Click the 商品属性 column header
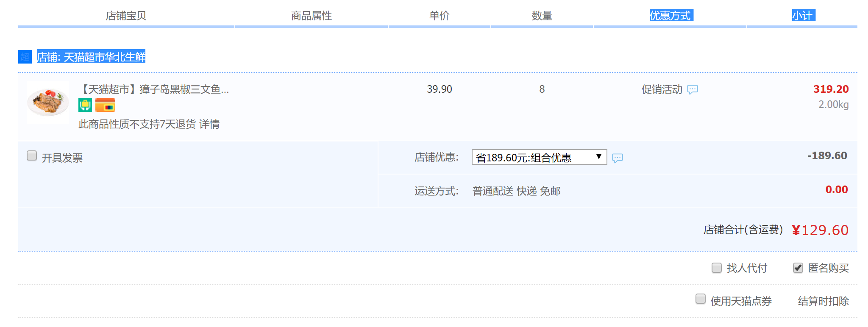The height and width of the screenshot is (327, 868). point(312,16)
